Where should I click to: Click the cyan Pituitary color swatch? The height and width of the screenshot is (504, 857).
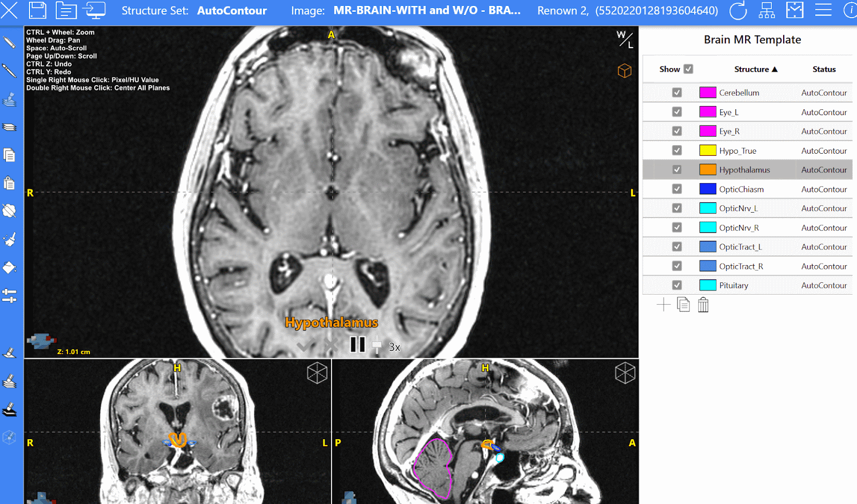click(708, 285)
